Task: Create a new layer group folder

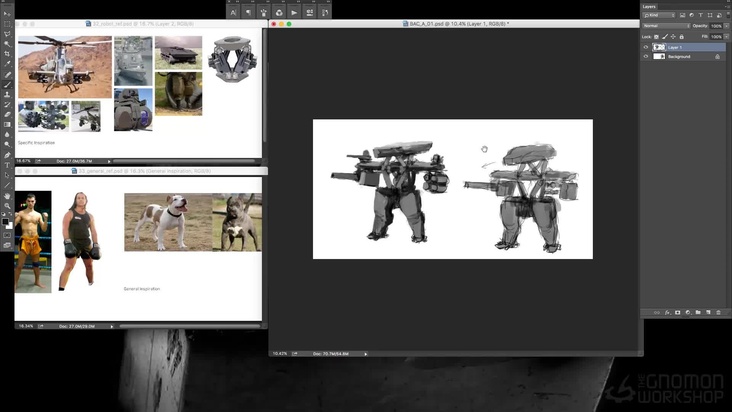Action: [x=697, y=312]
